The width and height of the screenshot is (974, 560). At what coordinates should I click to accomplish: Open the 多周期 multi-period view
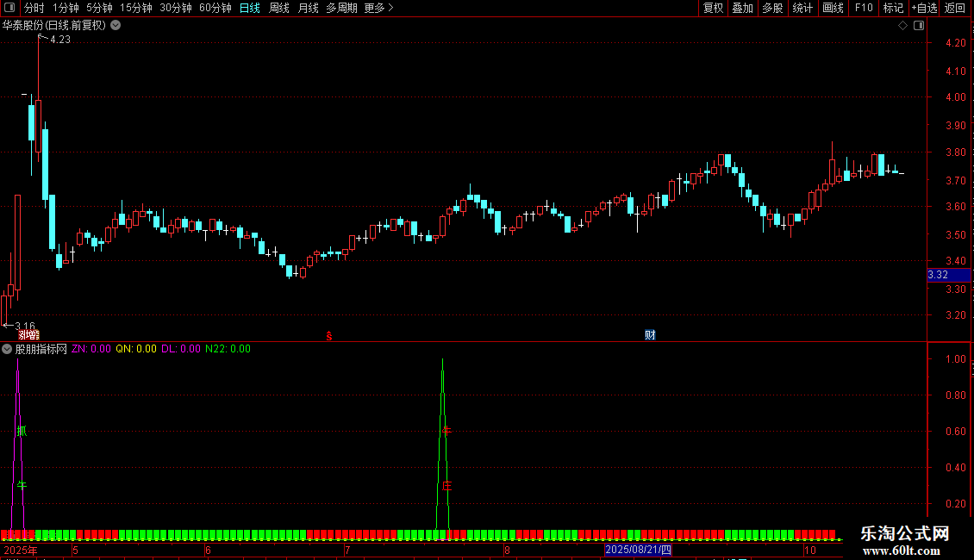(341, 8)
